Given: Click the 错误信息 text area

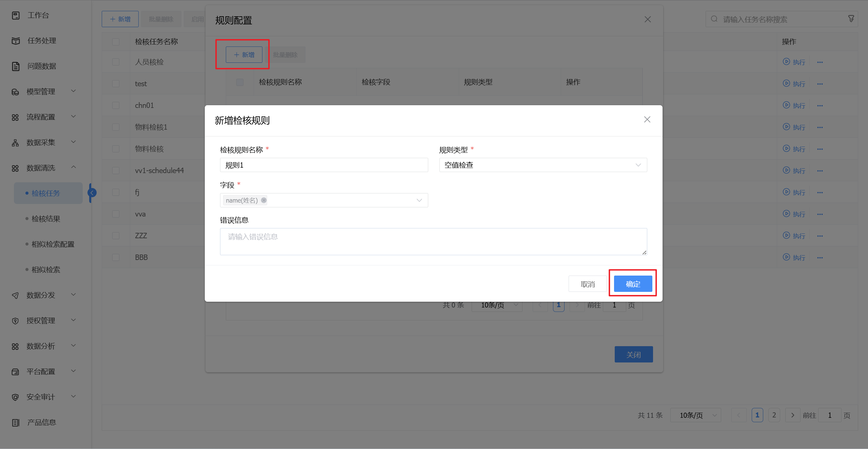Looking at the screenshot, I should [x=433, y=241].
